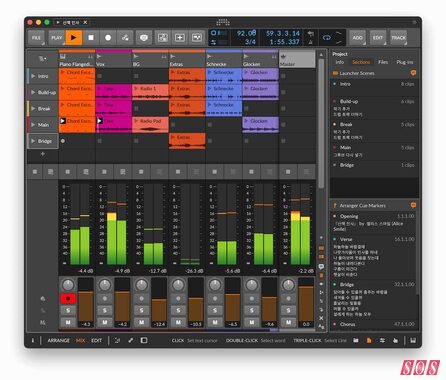Launch the Extras clip in Bridge row
The image size is (446, 380).
tap(173, 137)
